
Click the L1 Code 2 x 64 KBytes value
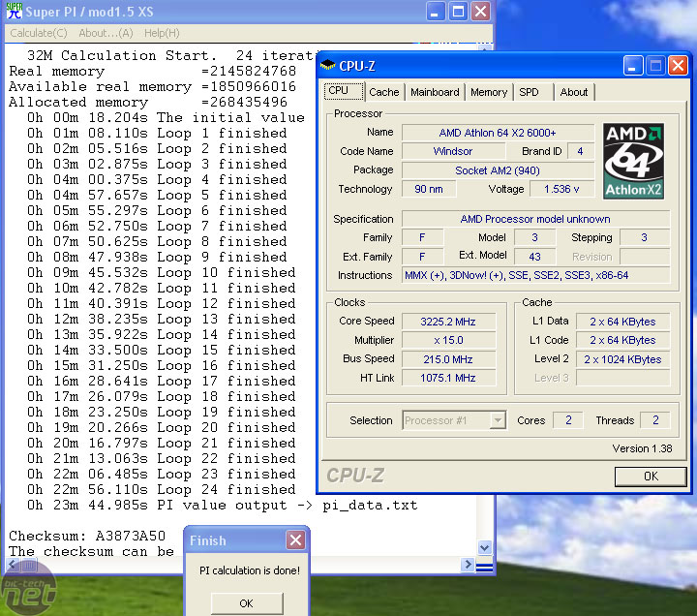(622, 340)
